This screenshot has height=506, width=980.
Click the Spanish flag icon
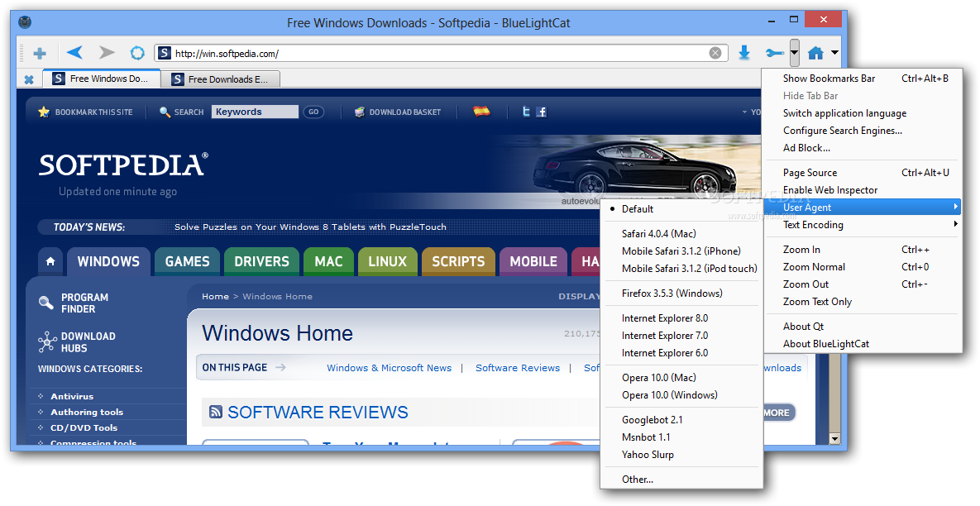[481, 111]
